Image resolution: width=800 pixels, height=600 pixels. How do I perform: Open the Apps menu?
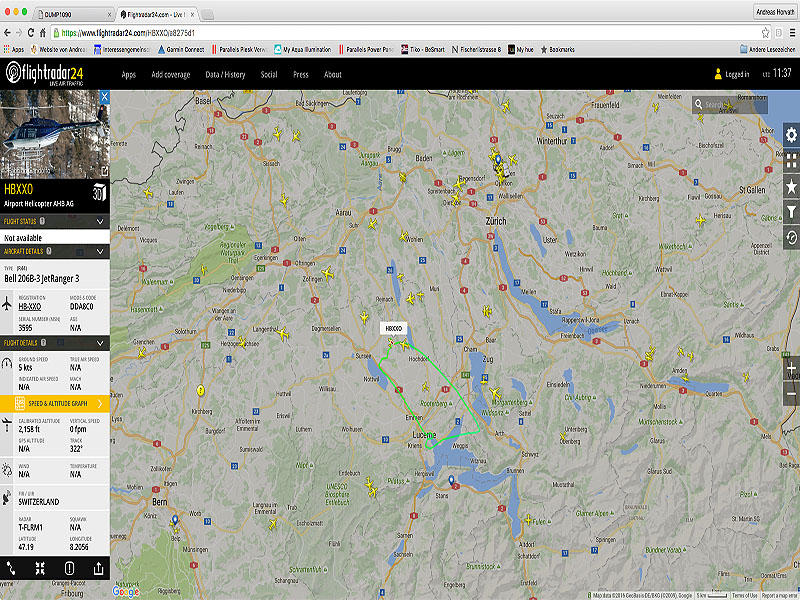129,74
